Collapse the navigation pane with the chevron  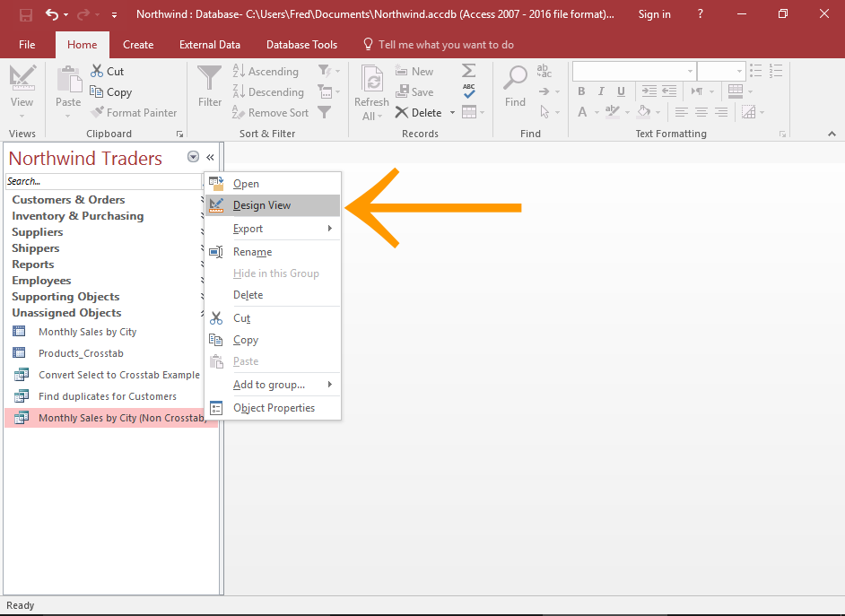click(210, 157)
